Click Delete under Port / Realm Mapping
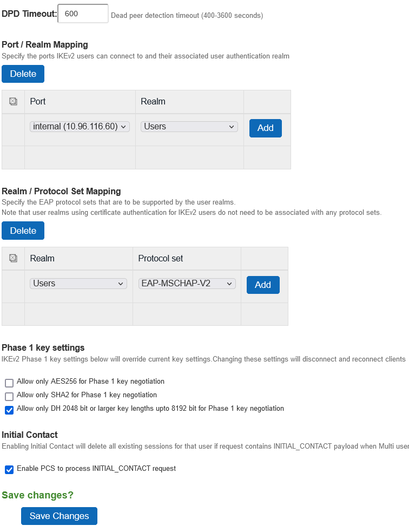The height and width of the screenshot is (532, 409). coord(23,74)
